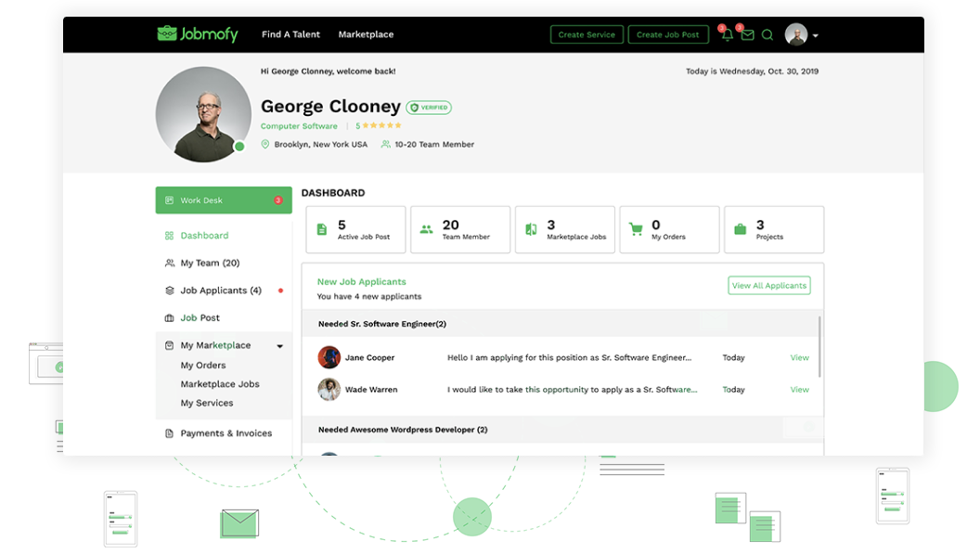980x554 pixels.
Task: Open Payments & Invoices in sidebar
Action: pyautogui.click(x=226, y=433)
